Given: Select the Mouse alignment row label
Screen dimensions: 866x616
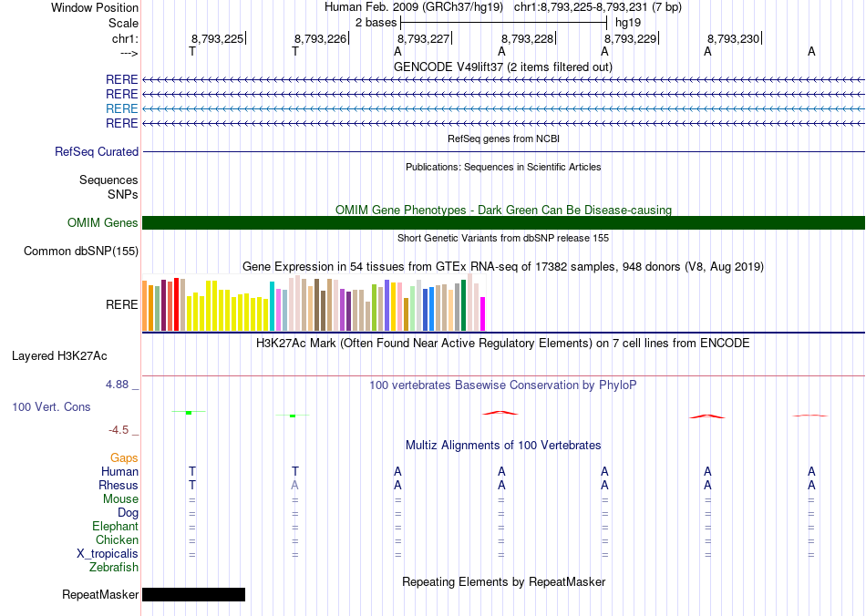Looking at the screenshot, I should (120, 499).
